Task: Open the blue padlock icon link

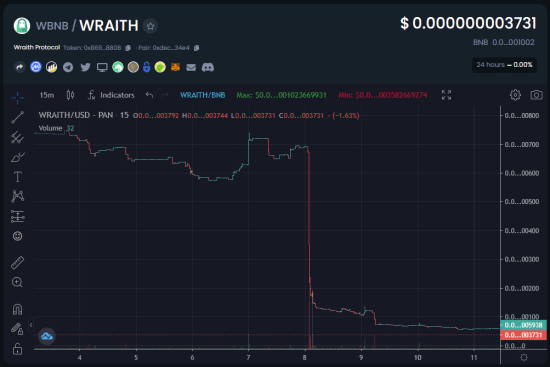Action: pos(147,67)
